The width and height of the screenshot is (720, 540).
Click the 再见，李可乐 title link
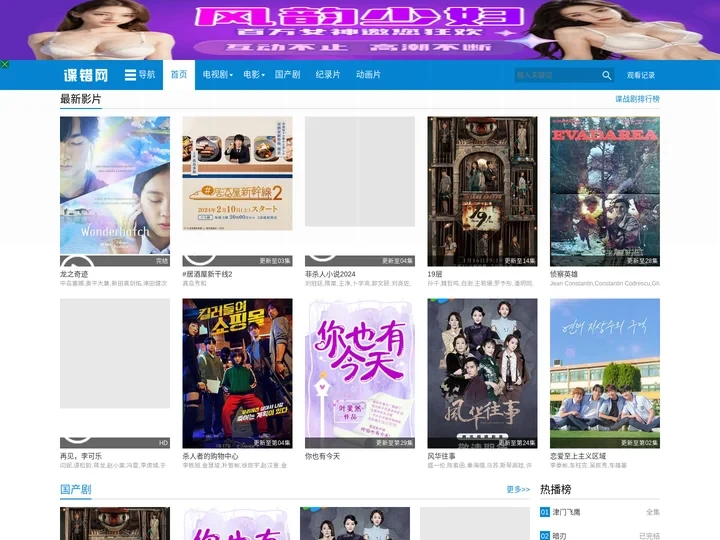(x=81, y=456)
